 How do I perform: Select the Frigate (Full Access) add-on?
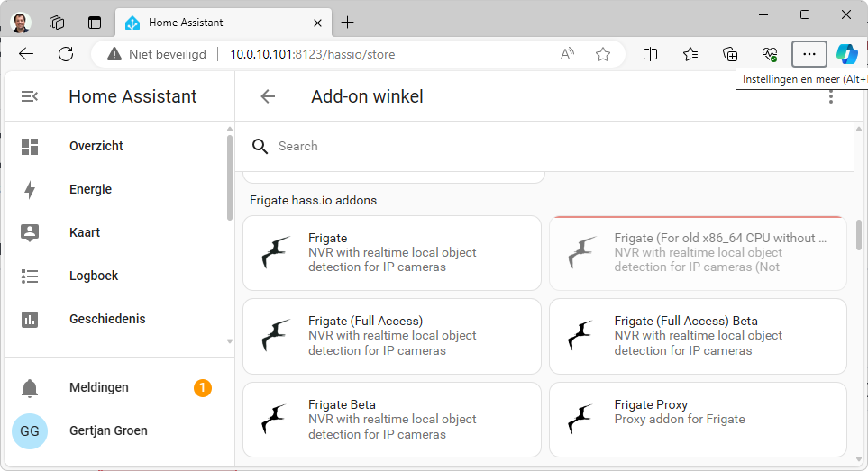point(391,336)
